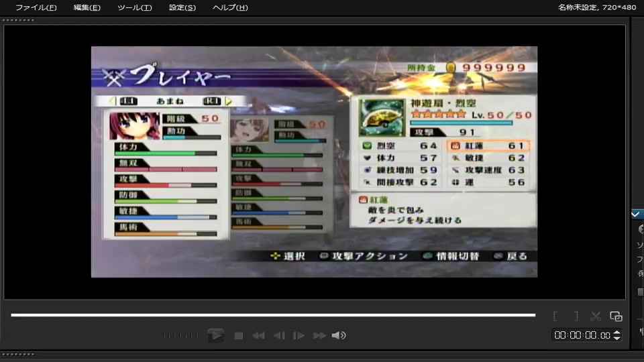This screenshot has width=644, height=362.
Task: Increase the timecode with the up arrow
Action: pyautogui.click(x=616, y=333)
